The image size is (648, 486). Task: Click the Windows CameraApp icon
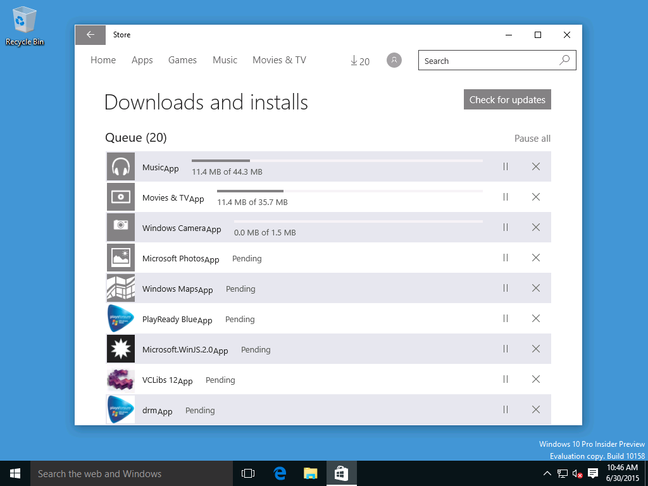[121, 227]
